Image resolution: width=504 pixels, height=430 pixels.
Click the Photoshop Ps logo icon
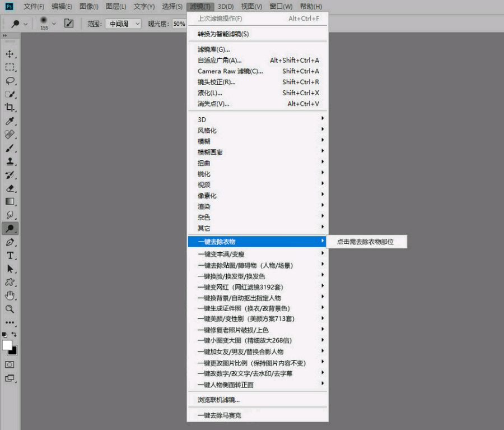pyautogui.click(x=10, y=6)
